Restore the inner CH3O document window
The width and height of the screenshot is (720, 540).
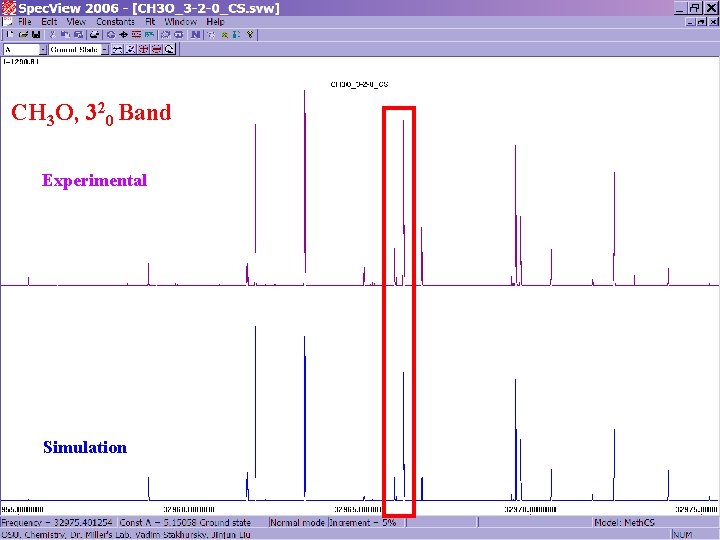(702, 22)
